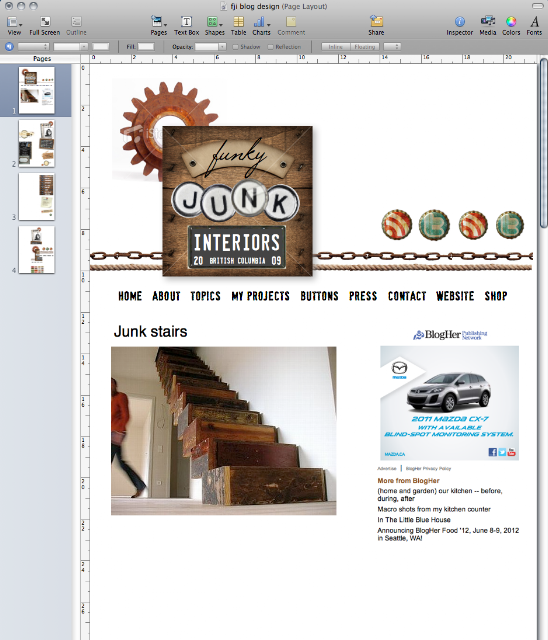The image size is (548, 640).
Task: Open the Colors picker
Action: point(511,25)
